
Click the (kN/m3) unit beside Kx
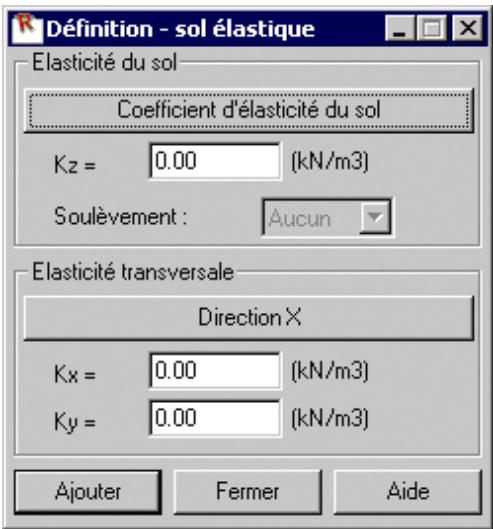(330, 371)
